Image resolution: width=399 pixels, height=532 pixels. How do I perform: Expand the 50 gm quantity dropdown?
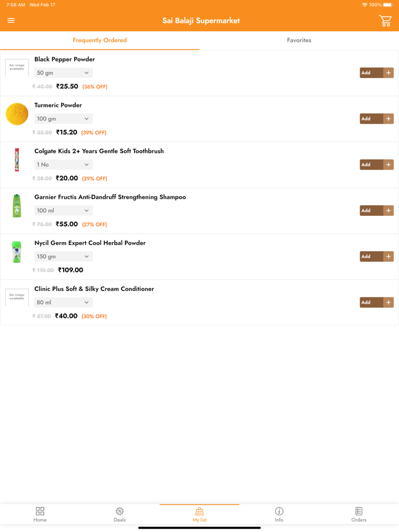click(63, 73)
